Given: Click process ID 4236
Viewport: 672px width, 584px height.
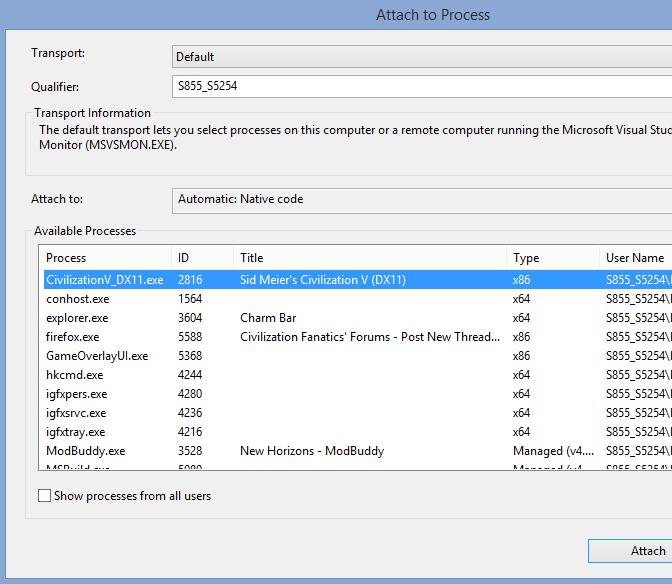Looking at the screenshot, I should (190, 413).
